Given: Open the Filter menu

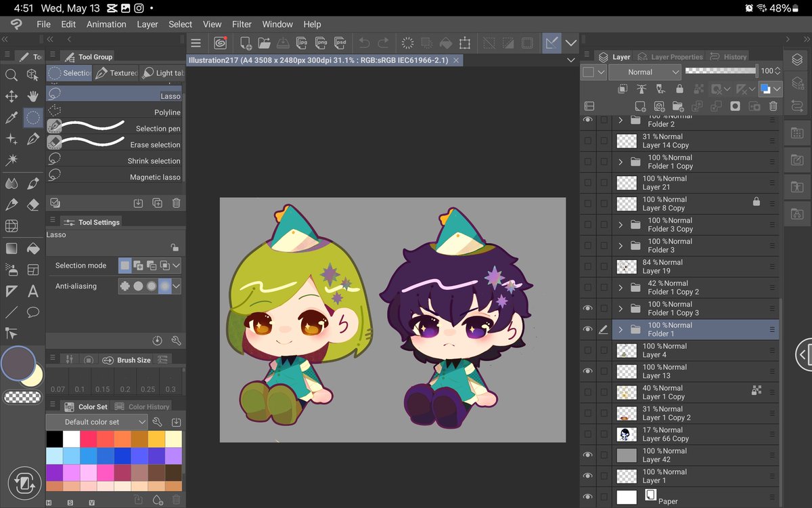Looking at the screenshot, I should 242,24.
